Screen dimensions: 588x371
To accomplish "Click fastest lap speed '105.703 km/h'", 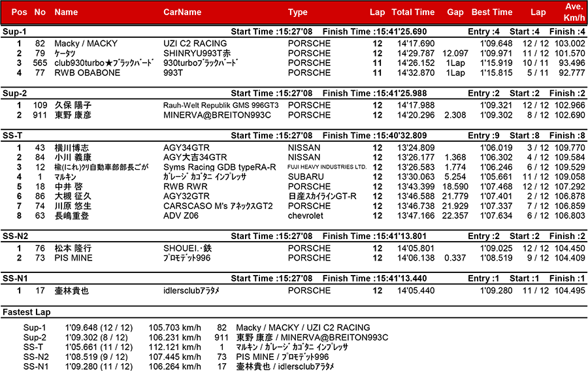I will coord(174,327).
